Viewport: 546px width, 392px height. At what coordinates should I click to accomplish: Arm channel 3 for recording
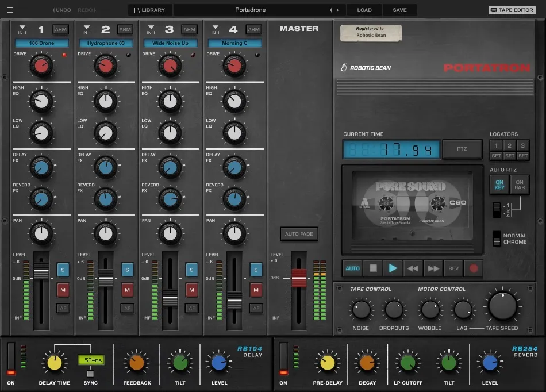[190, 29]
